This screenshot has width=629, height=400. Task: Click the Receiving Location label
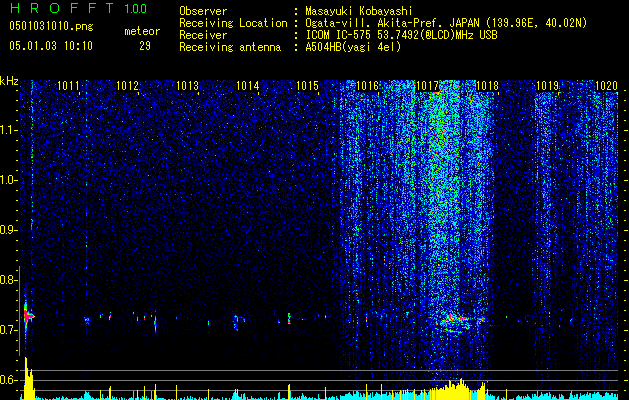(233, 23)
